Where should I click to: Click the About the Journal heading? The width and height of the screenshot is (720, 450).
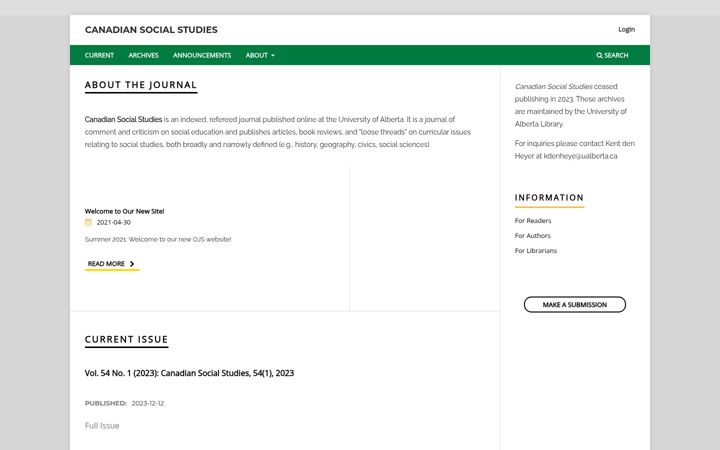[141, 85]
